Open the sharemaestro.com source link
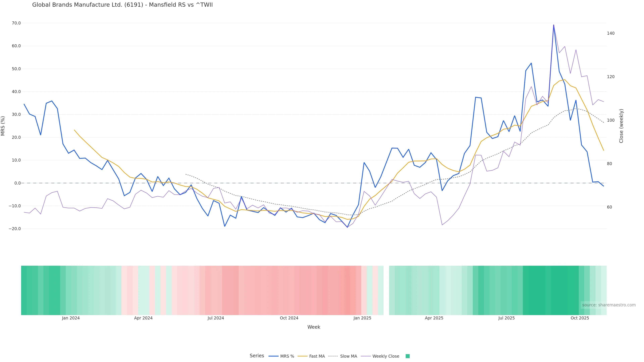This screenshot has height=362, width=644. (609, 305)
